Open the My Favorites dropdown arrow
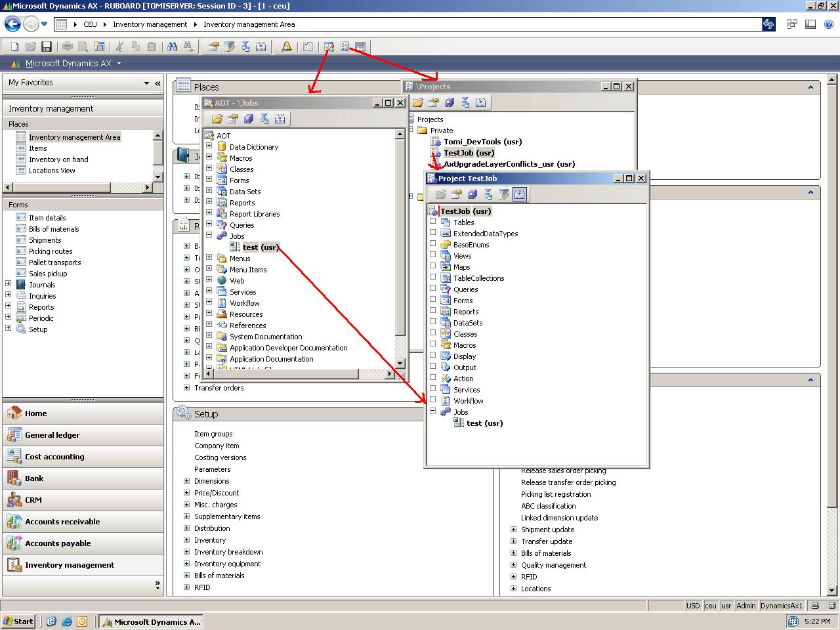The width and height of the screenshot is (840, 630). point(146,83)
